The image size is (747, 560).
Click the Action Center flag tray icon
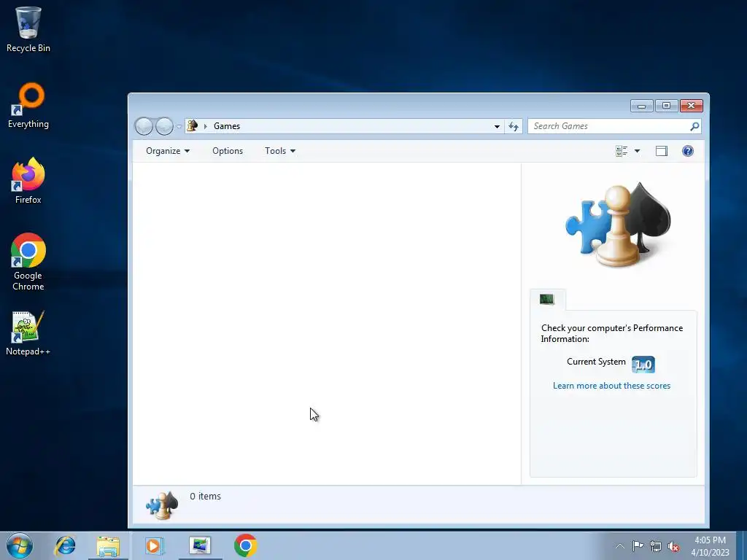(x=638, y=546)
